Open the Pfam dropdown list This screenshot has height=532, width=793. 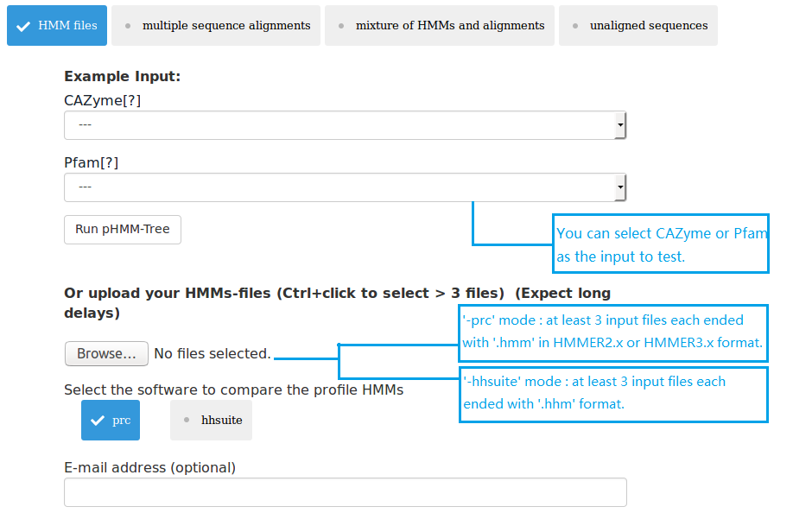[344, 187]
